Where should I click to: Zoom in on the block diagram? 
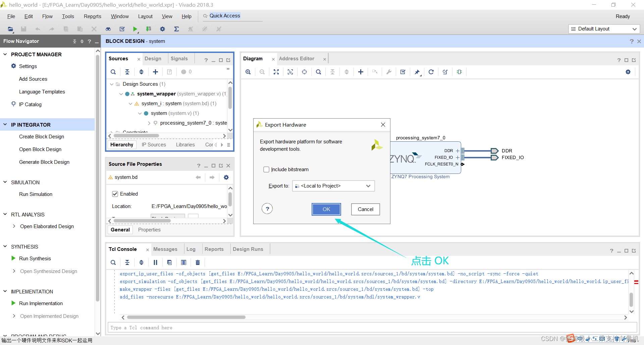pos(248,72)
